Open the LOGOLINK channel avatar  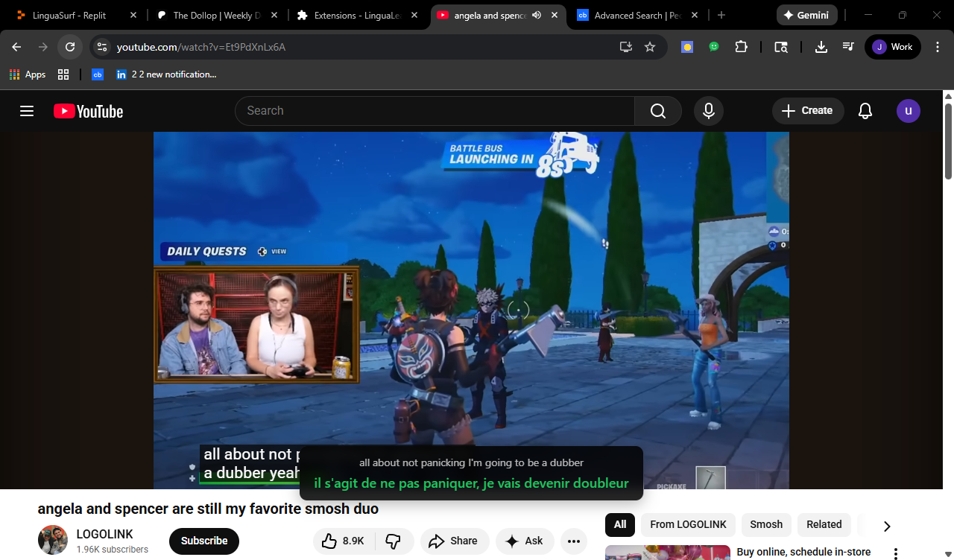tap(53, 540)
